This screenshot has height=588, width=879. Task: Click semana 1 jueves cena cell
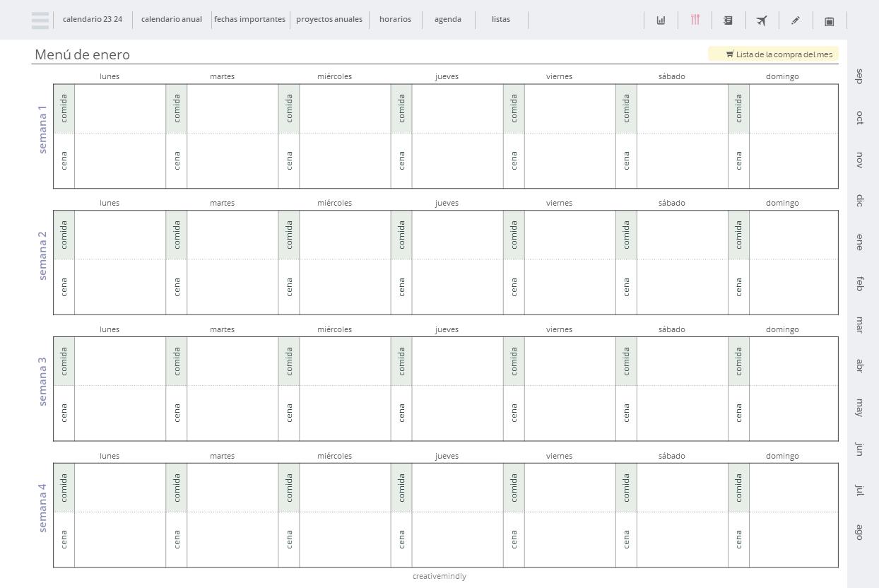[x=457, y=160]
